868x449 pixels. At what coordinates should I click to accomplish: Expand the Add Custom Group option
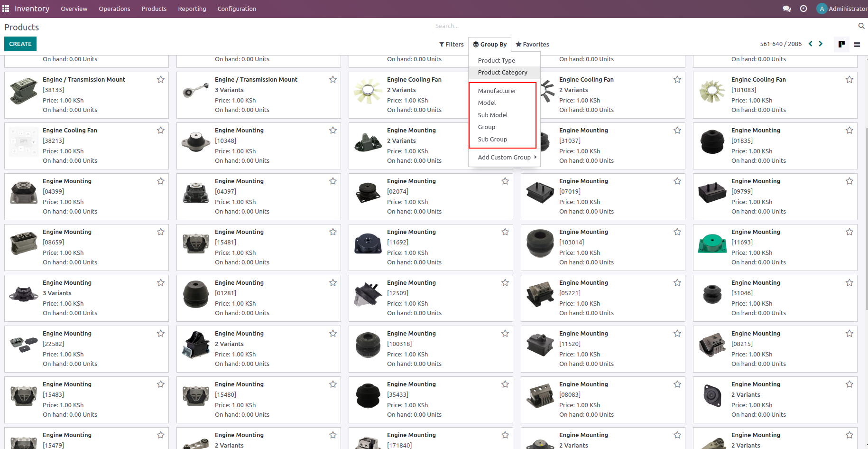tap(507, 157)
